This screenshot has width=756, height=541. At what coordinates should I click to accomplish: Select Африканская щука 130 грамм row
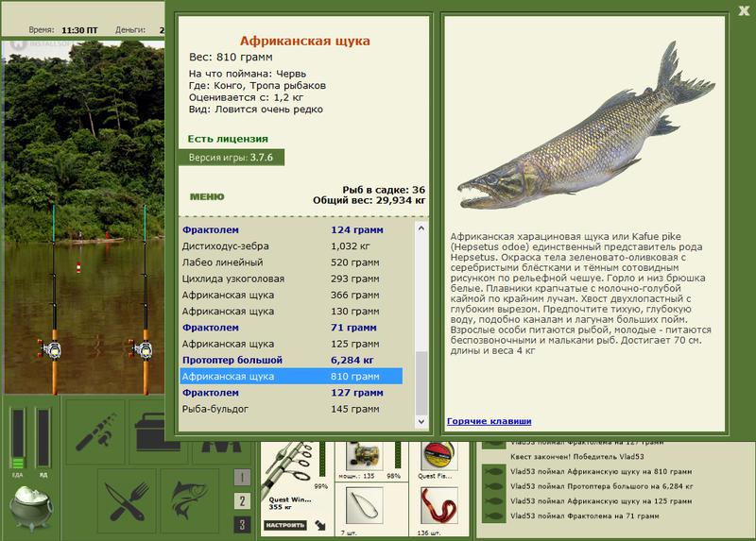(291, 312)
